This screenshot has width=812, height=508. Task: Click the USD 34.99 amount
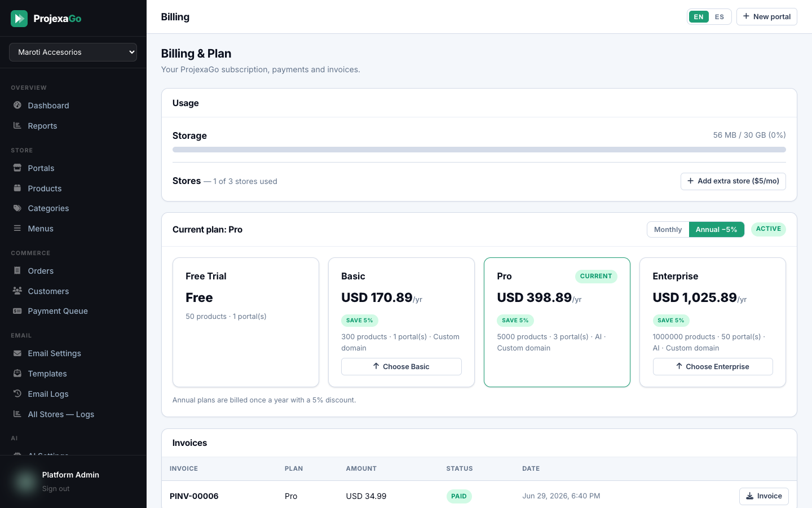[366, 496]
